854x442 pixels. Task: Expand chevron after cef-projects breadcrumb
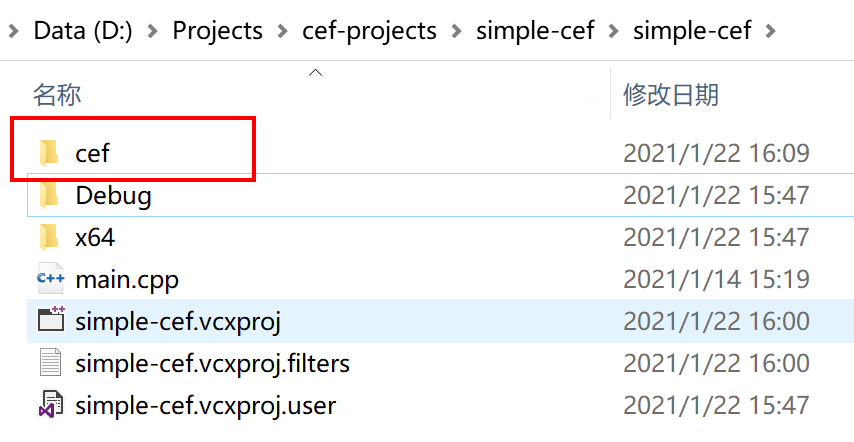tap(456, 31)
